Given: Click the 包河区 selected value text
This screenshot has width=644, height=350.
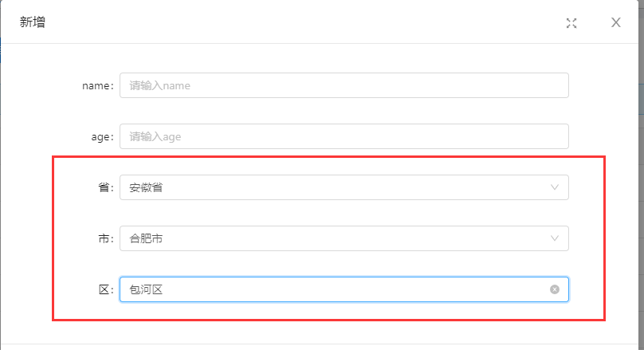Looking at the screenshot, I should click(147, 289).
